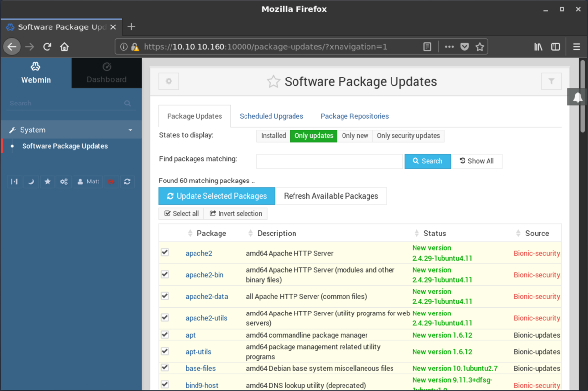Sort packages by the Status column arrows

416,233
